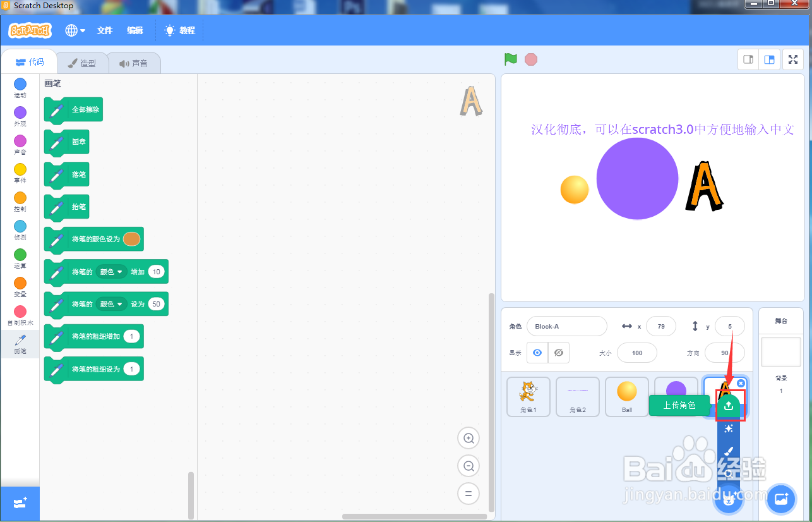Hide Block-A using the crossed-eye toggle

tap(559, 353)
